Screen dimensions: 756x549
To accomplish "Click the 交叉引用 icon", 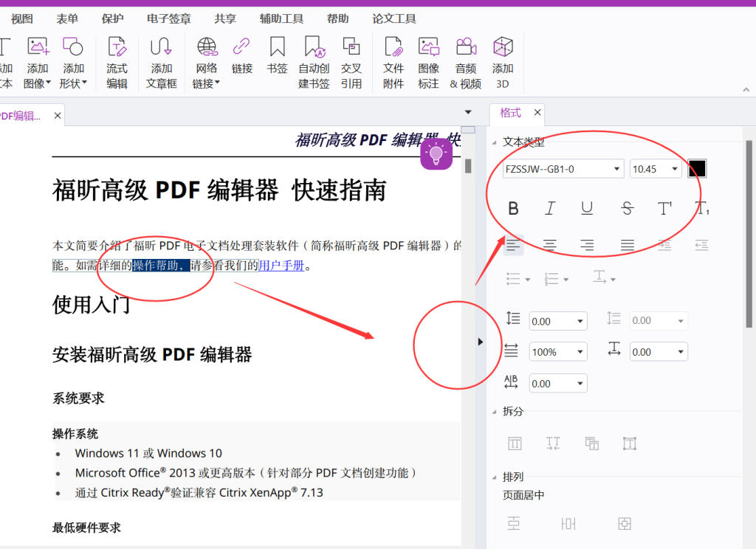I will (351, 63).
